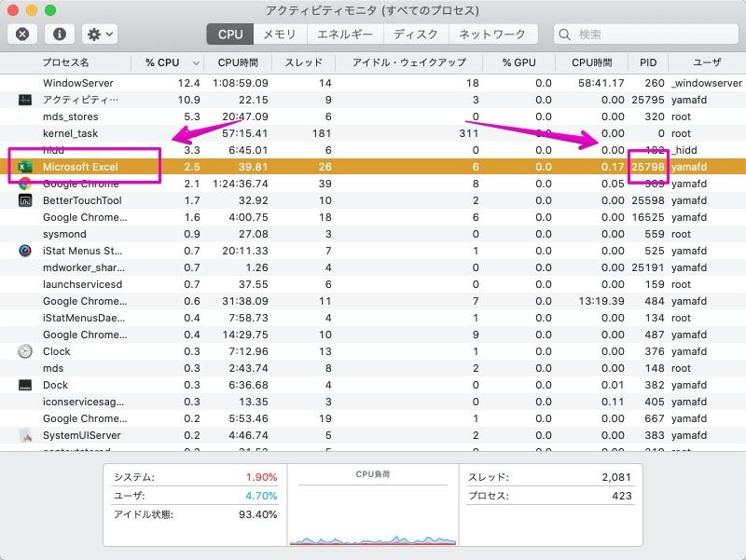
Task: Click in the 検索 search field
Action: 646,34
